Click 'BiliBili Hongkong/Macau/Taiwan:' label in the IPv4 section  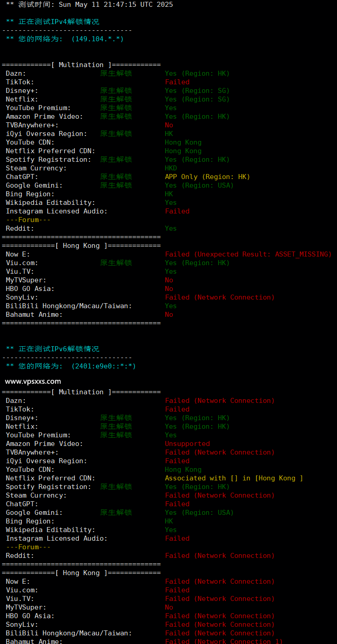(x=69, y=306)
